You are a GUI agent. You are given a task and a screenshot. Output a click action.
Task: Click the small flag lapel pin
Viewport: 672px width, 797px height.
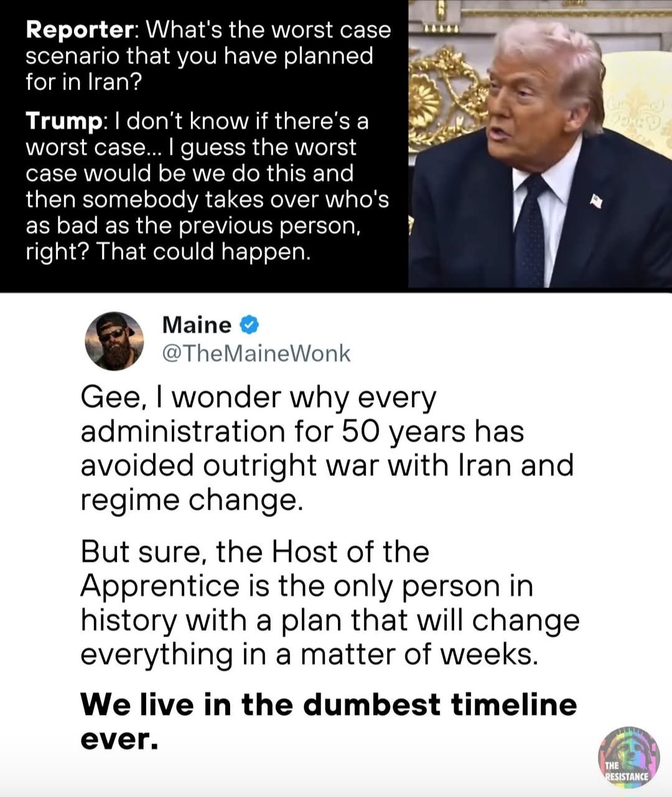click(x=597, y=201)
